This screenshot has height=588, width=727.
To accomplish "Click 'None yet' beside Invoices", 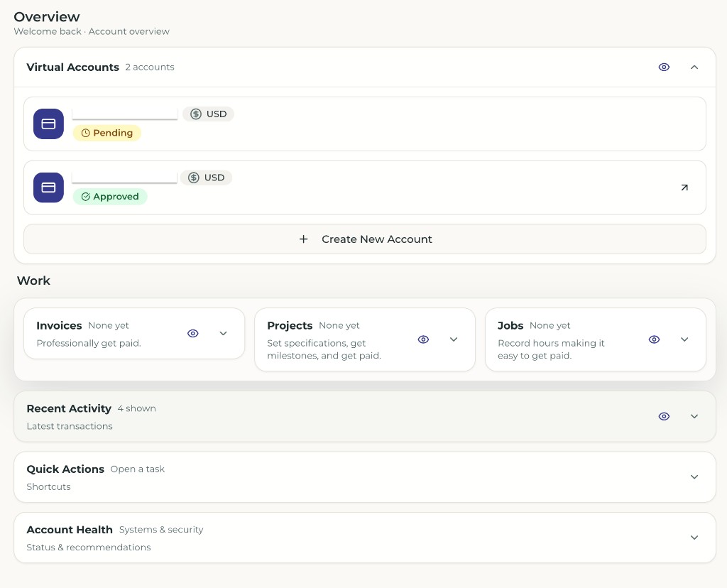I will tap(109, 325).
